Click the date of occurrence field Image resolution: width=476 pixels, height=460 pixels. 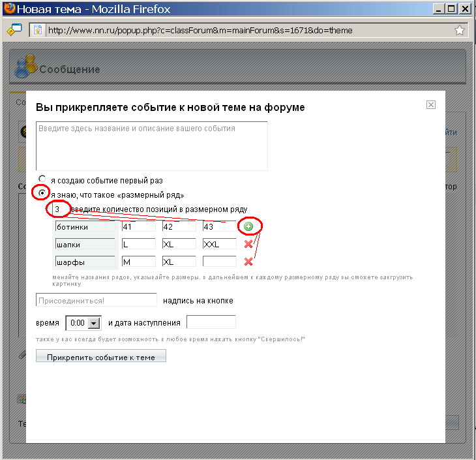(211, 322)
